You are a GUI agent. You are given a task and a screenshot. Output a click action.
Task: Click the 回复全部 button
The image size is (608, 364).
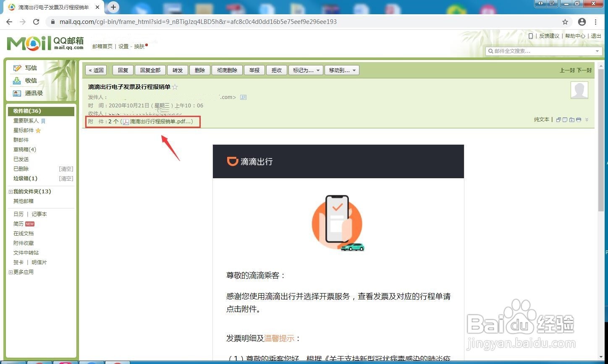coord(150,70)
